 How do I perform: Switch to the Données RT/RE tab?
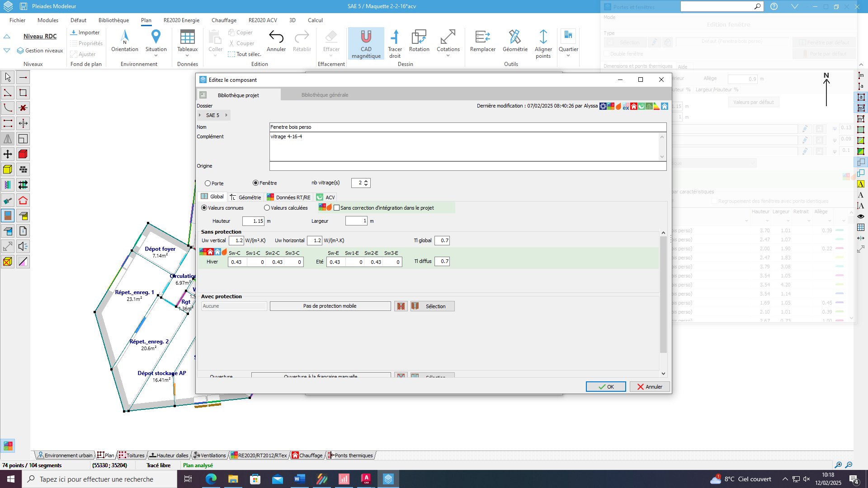coord(288,197)
